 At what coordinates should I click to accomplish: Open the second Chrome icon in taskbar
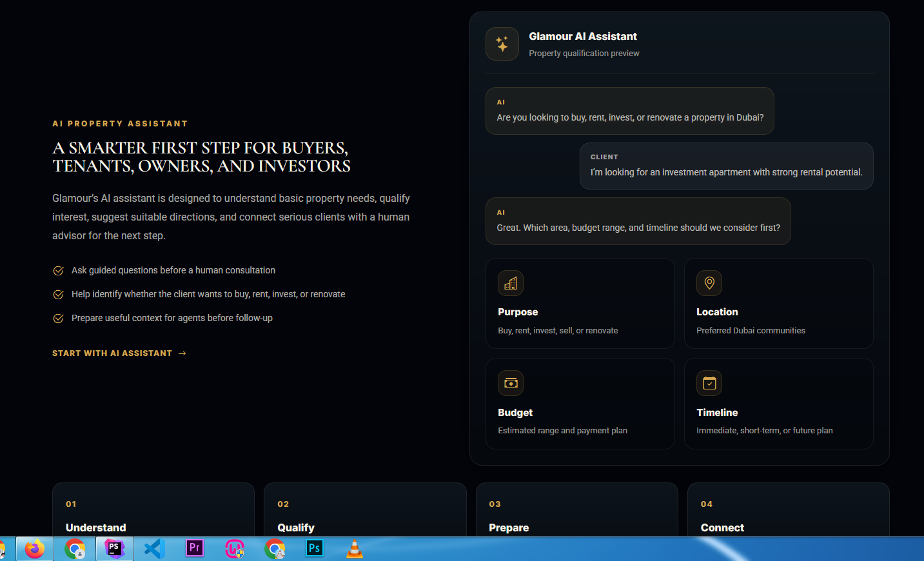coord(275,549)
